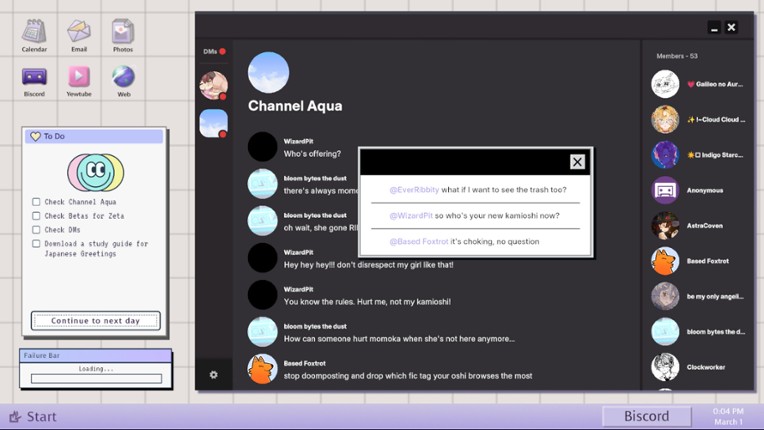Click the Start button on taskbar
Viewport: 764px width, 430px height.
click(33, 417)
